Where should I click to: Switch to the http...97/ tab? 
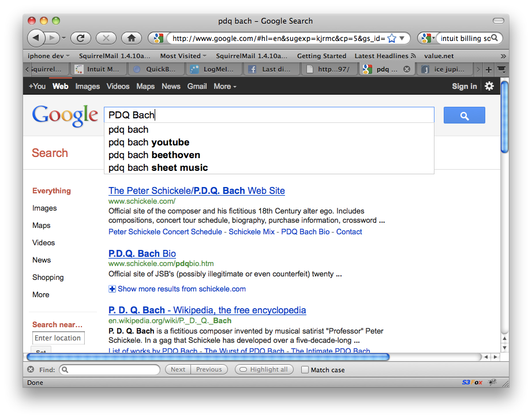pos(329,69)
